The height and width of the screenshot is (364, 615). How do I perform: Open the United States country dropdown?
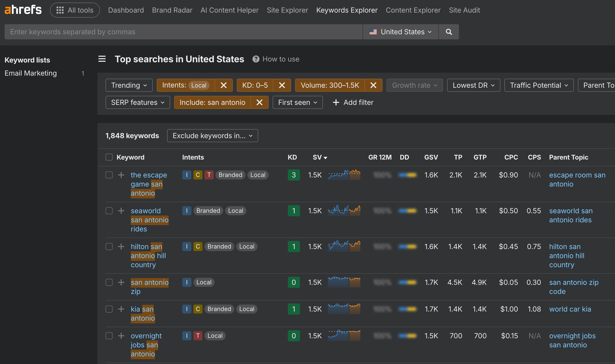400,32
